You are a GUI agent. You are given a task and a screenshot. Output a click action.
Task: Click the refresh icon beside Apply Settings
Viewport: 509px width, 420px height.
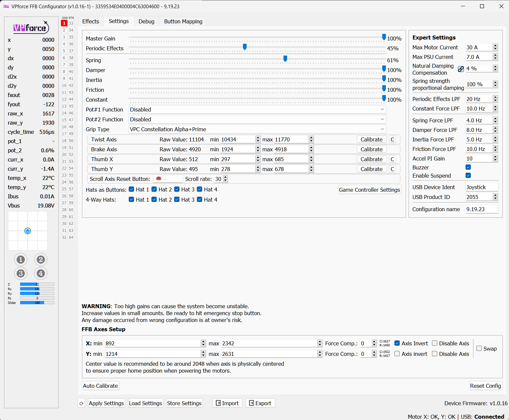81,403
